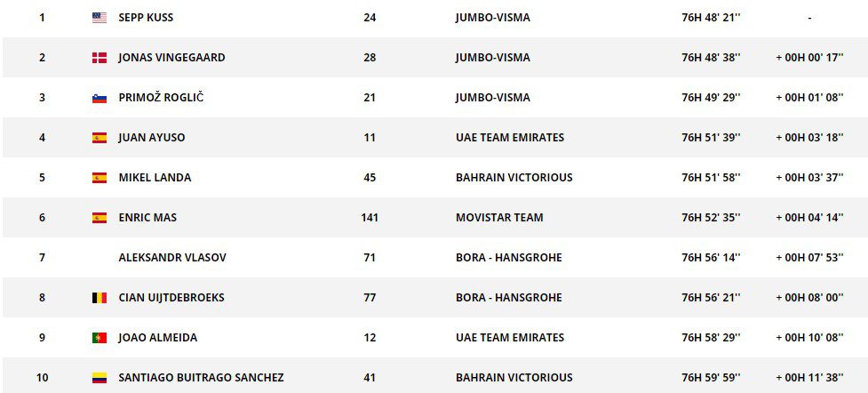Click UAE Team Emirates in Juan Ayuso's row
868x393 pixels.
(x=510, y=138)
